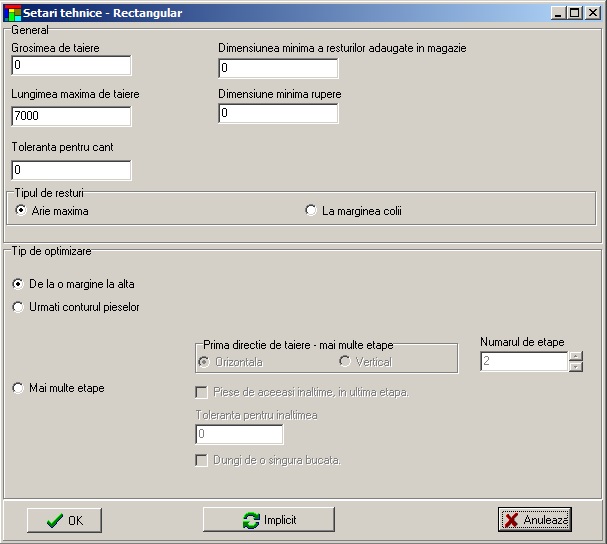Select La marginea colii radio option
The height and width of the screenshot is (544, 607).
311,211
